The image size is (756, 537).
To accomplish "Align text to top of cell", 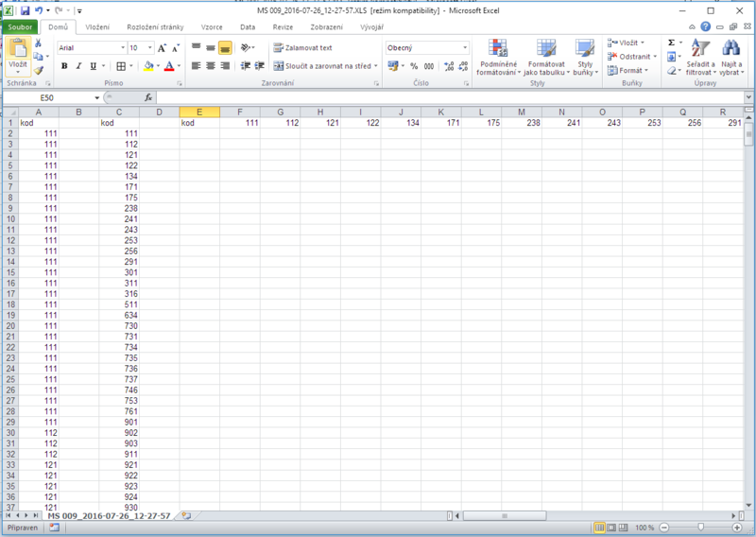I will coord(196,47).
